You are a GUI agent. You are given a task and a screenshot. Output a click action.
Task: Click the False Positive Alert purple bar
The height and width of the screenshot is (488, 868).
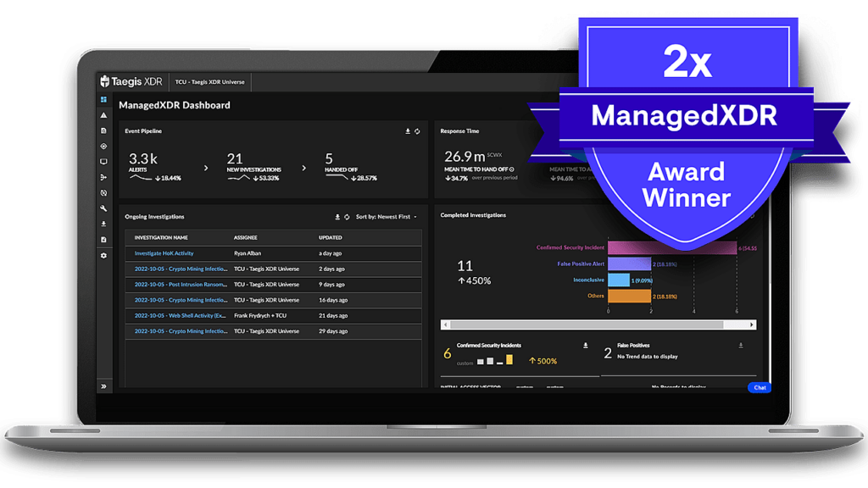coord(630,264)
